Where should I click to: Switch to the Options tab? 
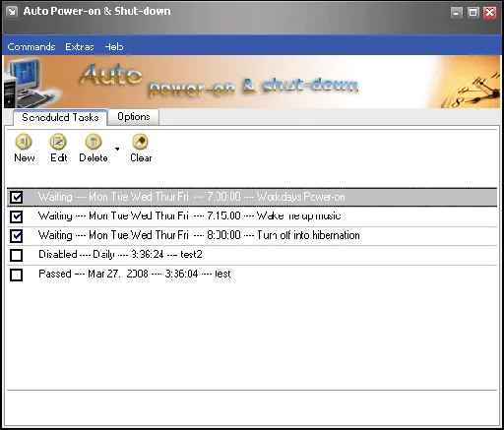[x=134, y=117]
